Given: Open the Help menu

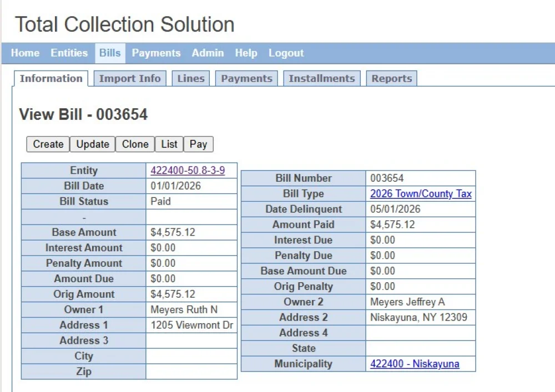Looking at the screenshot, I should click(x=246, y=53).
